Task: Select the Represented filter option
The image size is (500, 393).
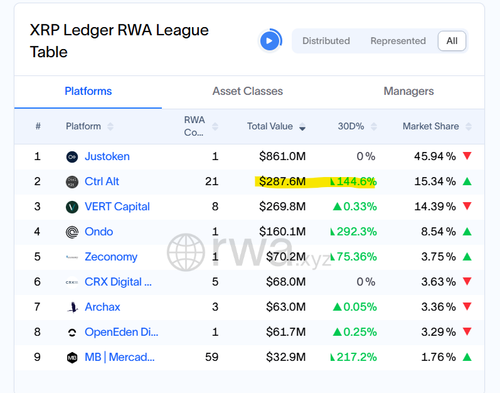Action: pyautogui.click(x=398, y=41)
